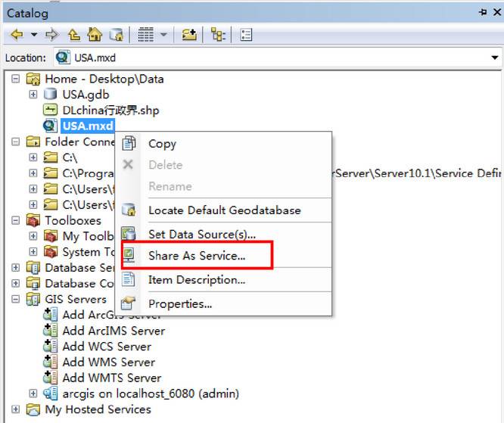504x423 pixels.
Task: Click the Options list icon in toolbar
Action: [246, 35]
